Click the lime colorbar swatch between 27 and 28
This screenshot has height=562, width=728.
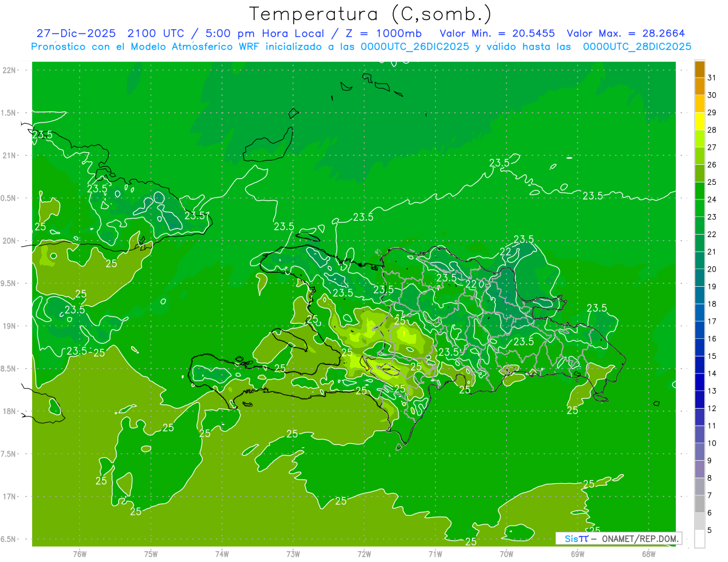click(699, 138)
